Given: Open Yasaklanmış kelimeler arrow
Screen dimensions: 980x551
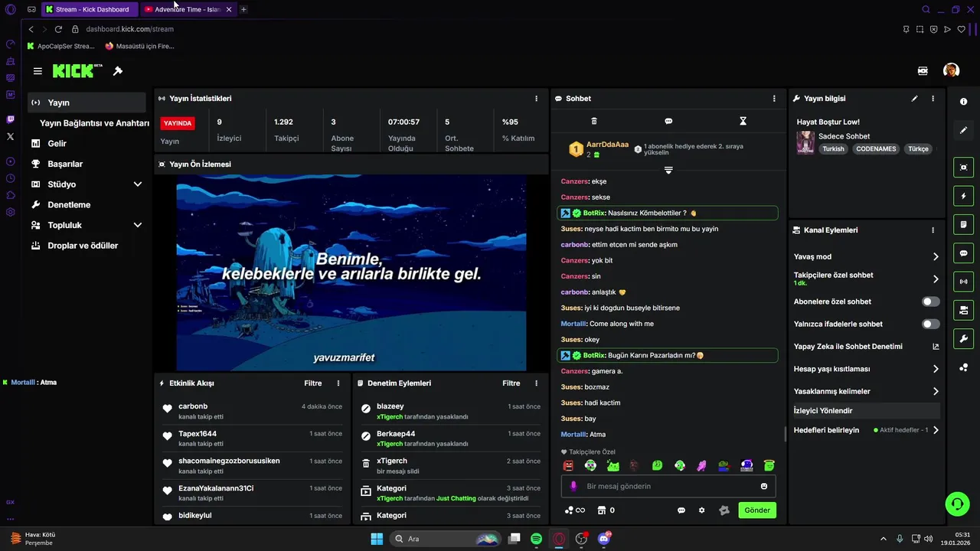Looking at the screenshot, I should click(936, 391).
